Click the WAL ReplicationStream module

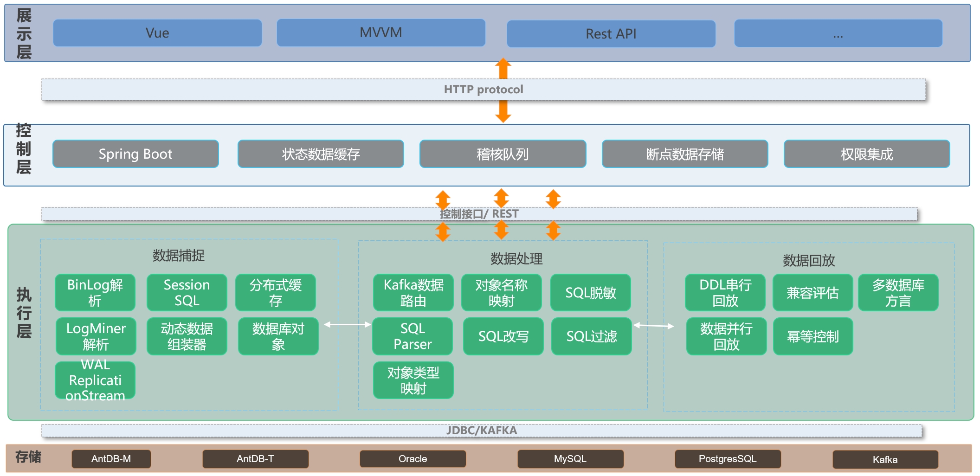coord(95,380)
